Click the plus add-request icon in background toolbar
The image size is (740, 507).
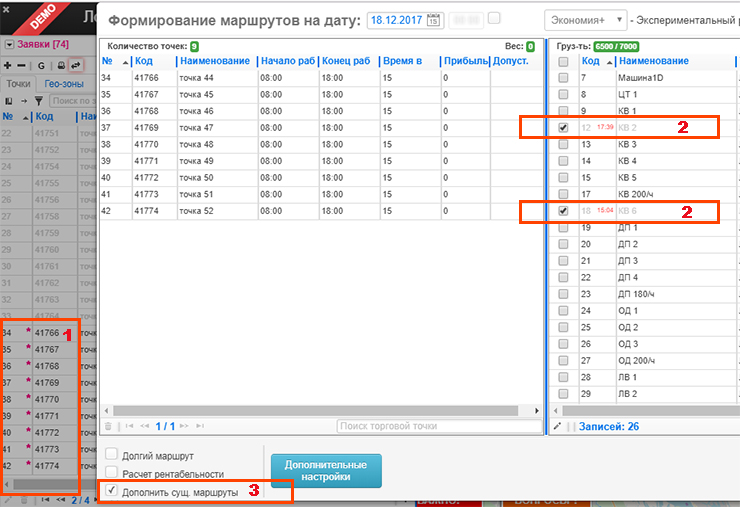point(8,66)
